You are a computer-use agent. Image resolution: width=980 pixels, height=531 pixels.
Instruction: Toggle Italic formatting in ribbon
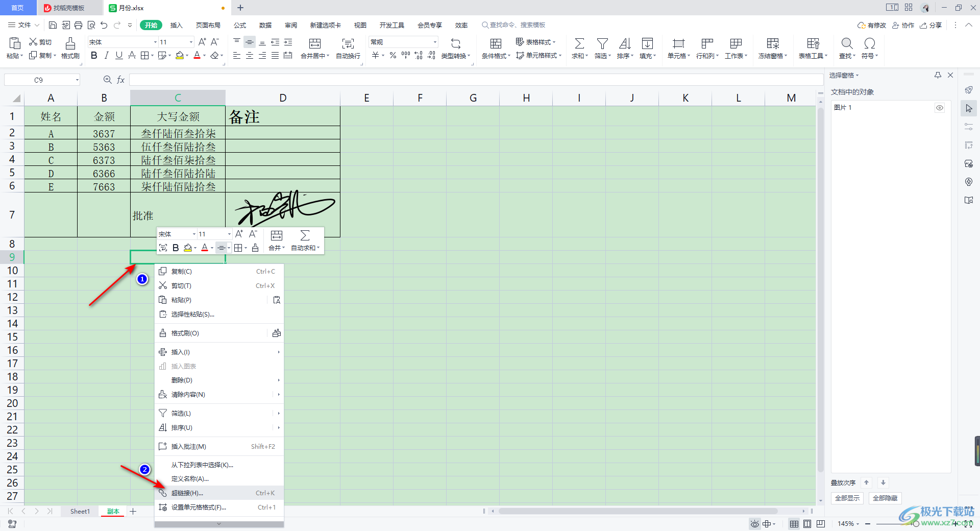pos(106,56)
